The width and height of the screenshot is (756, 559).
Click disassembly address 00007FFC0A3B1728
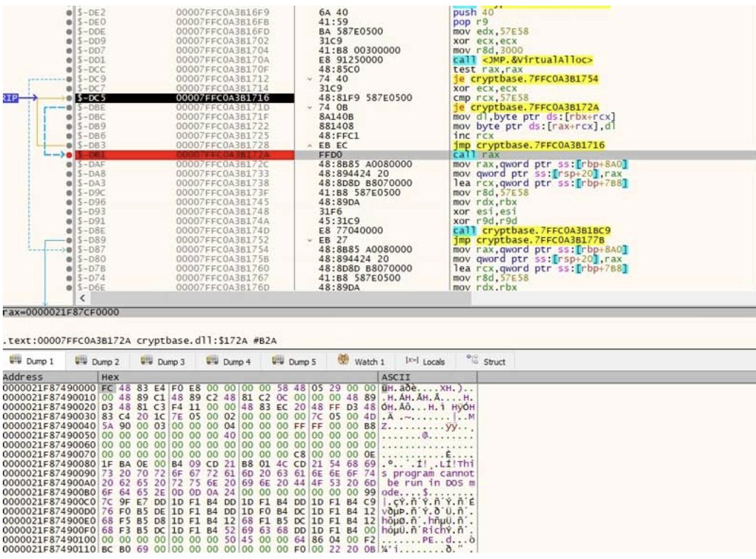coord(223,145)
